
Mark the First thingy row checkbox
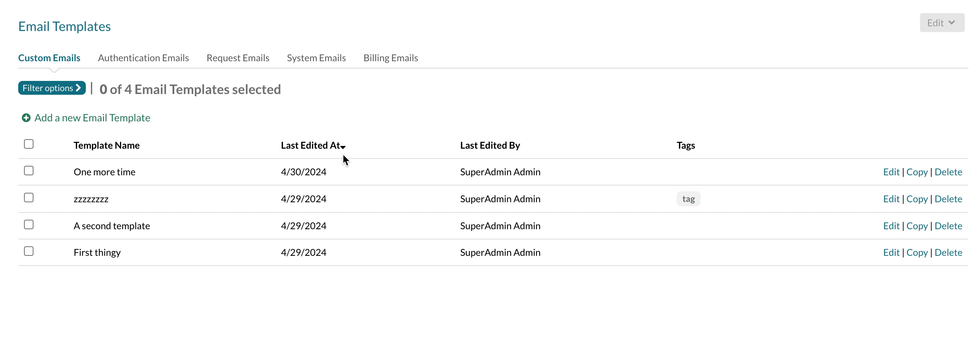(x=29, y=251)
